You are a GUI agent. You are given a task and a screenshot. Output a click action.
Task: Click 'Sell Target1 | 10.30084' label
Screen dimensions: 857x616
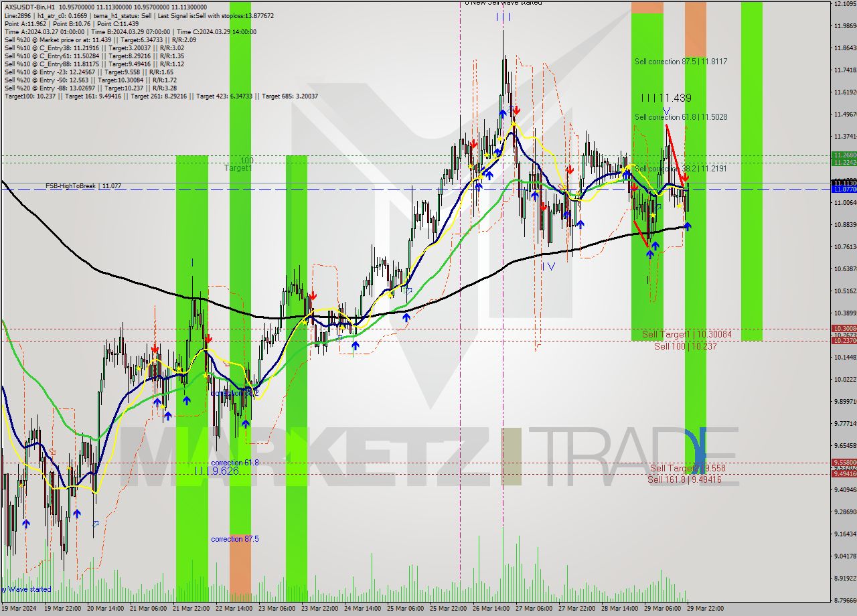tap(686, 334)
